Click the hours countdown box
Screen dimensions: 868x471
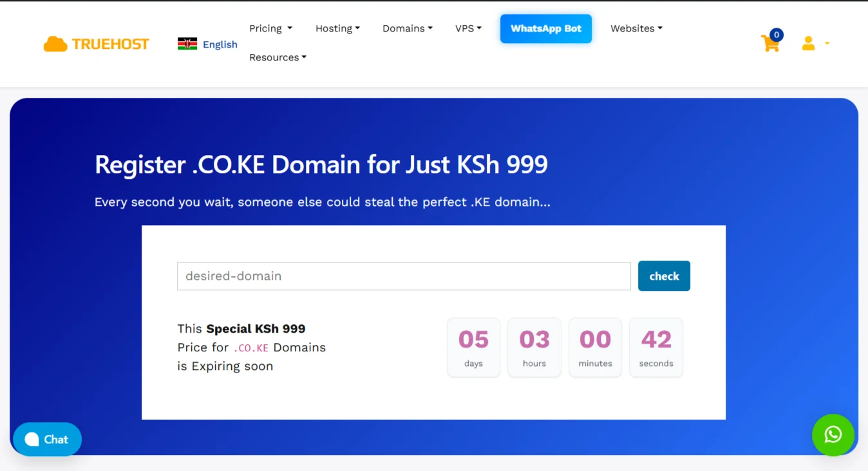534,347
